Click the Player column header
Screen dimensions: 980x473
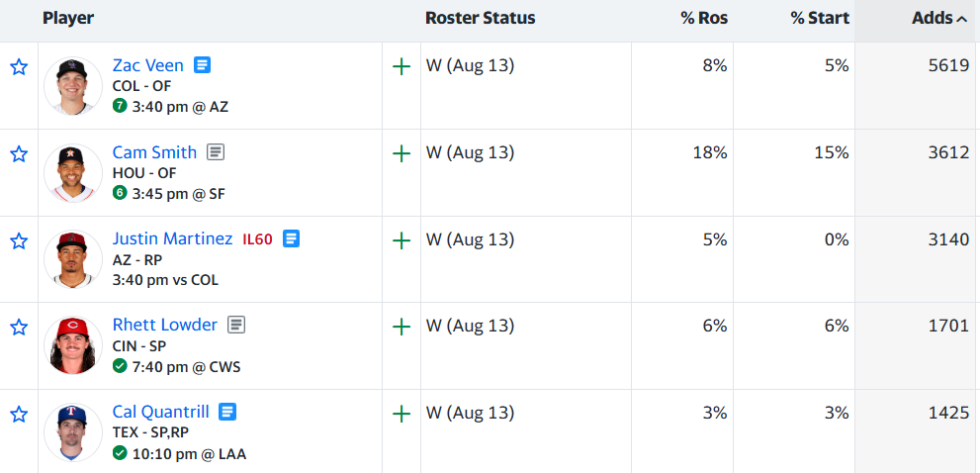click(x=68, y=19)
